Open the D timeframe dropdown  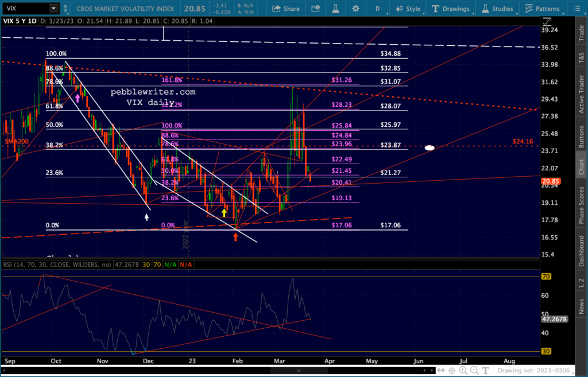click(x=377, y=9)
